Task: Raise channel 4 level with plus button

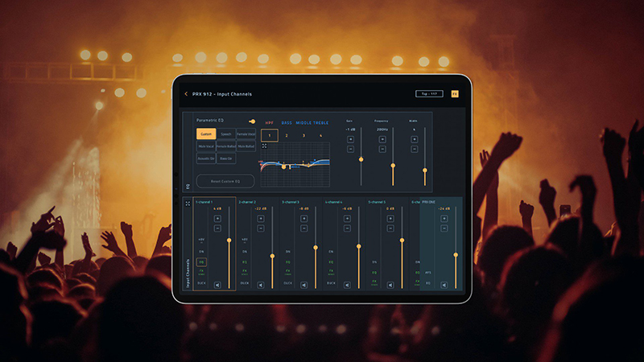Action: pyautogui.click(x=347, y=219)
